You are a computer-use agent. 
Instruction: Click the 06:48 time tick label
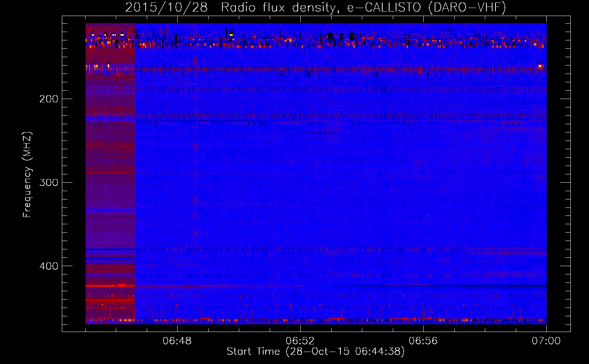pos(177,341)
